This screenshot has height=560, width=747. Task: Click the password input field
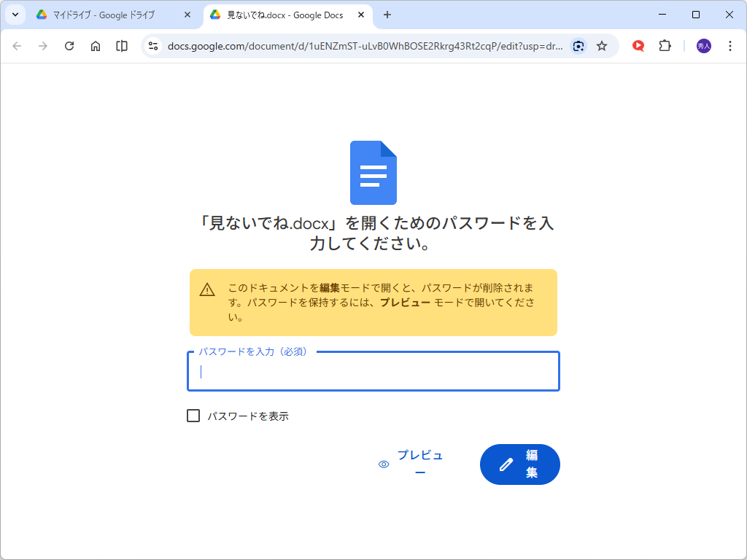coord(373,371)
